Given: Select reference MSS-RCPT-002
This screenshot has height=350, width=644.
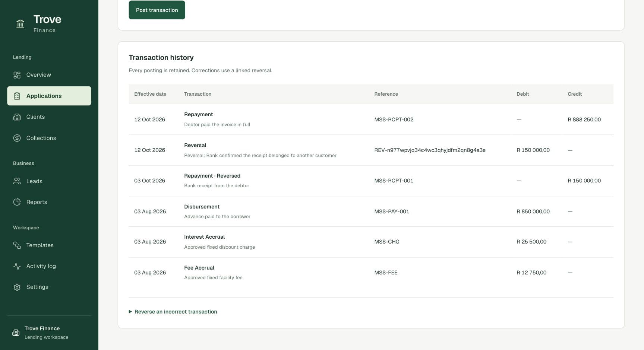Looking at the screenshot, I should click(x=394, y=120).
